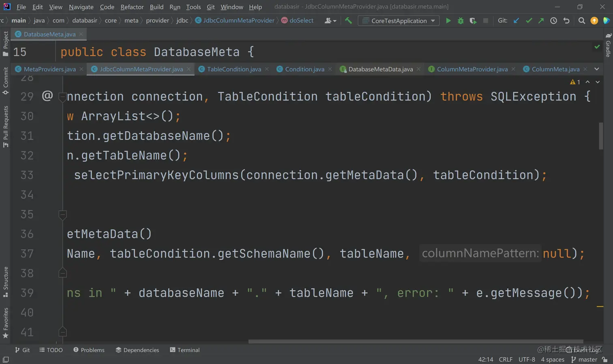Click the vertical editor scrollbar thumb
Screen dimensions: 613x364
[x=600, y=136]
